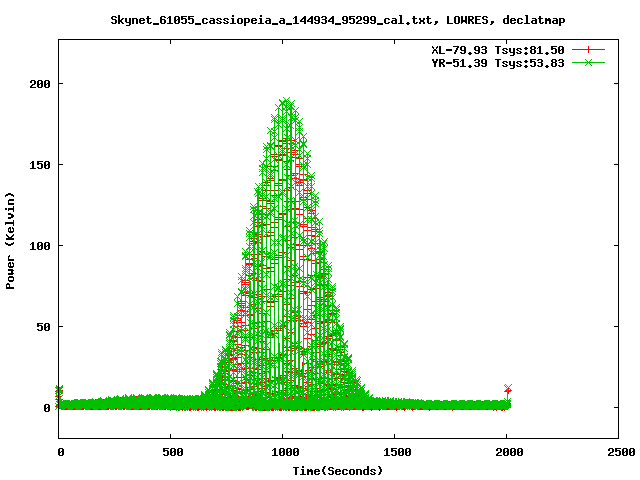This screenshot has width=640, height=480.
Task: Click the 1500 tick label on x-axis
Action: click(395, 452)
